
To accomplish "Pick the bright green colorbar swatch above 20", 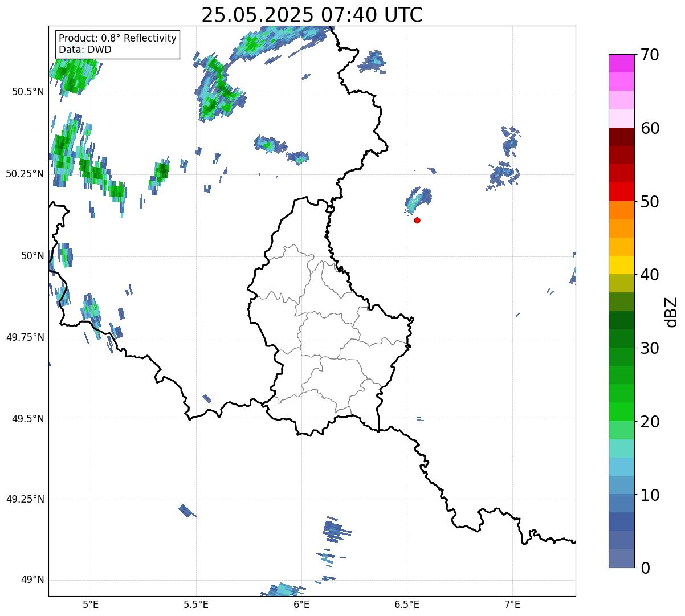I will pyautogui.click(x=622, y=412).
